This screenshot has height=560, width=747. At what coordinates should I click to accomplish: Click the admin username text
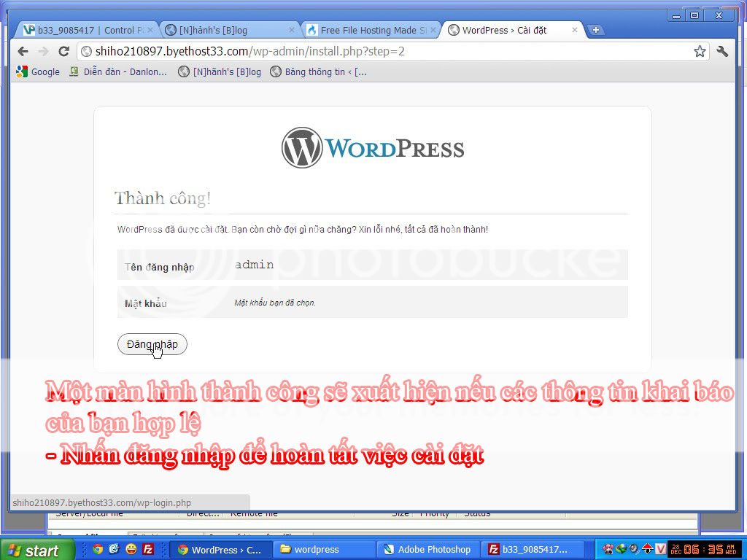tap(254, 264)
